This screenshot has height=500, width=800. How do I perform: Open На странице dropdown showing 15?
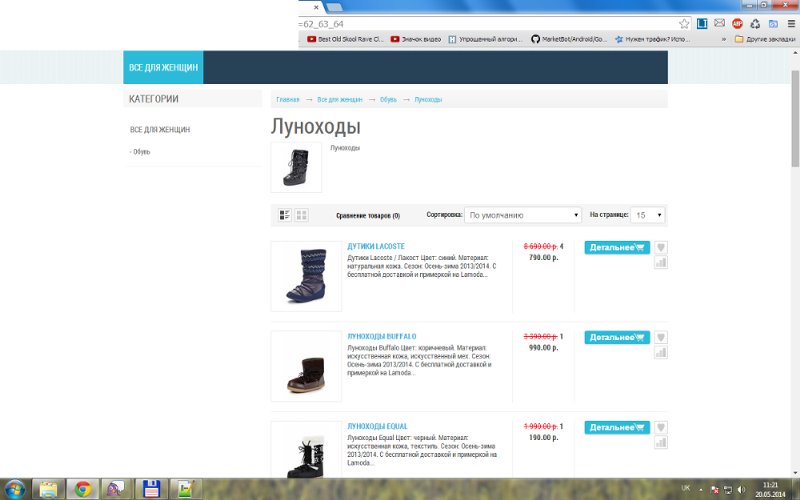[647, 215]
